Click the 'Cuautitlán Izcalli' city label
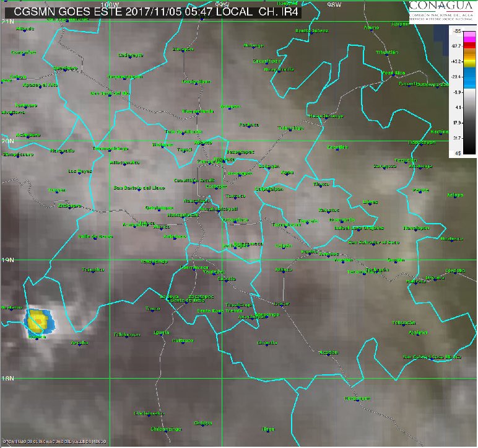 pos(194,181)
